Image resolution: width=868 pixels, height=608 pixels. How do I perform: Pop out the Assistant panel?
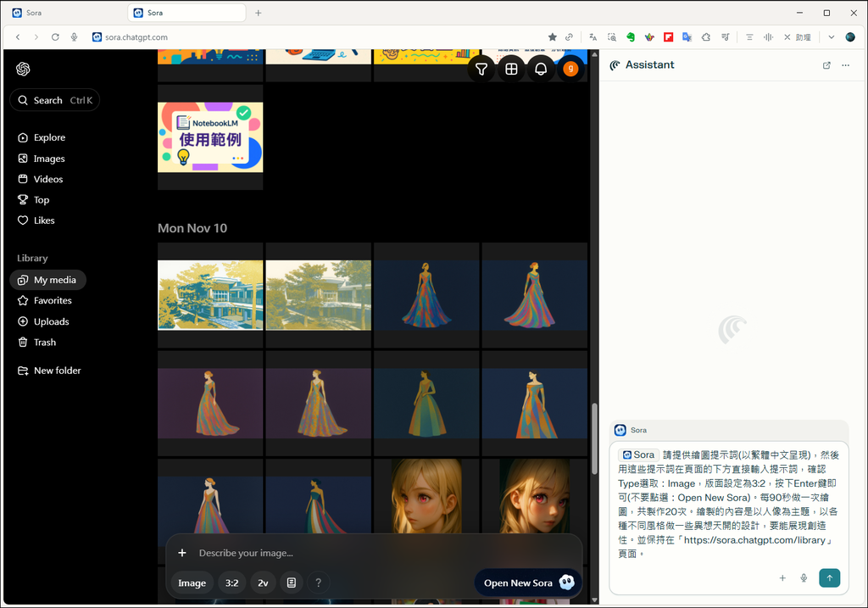[x=826, y=65]
